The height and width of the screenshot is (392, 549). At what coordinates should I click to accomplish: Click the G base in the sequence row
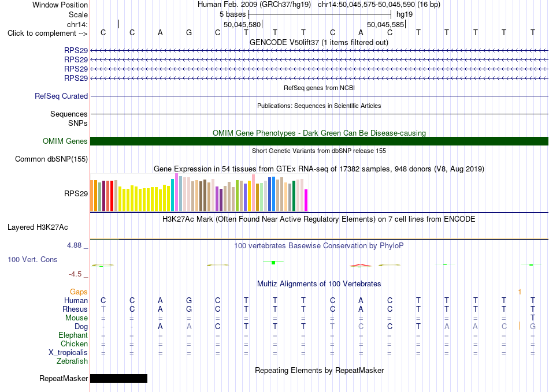pos(189,33)
